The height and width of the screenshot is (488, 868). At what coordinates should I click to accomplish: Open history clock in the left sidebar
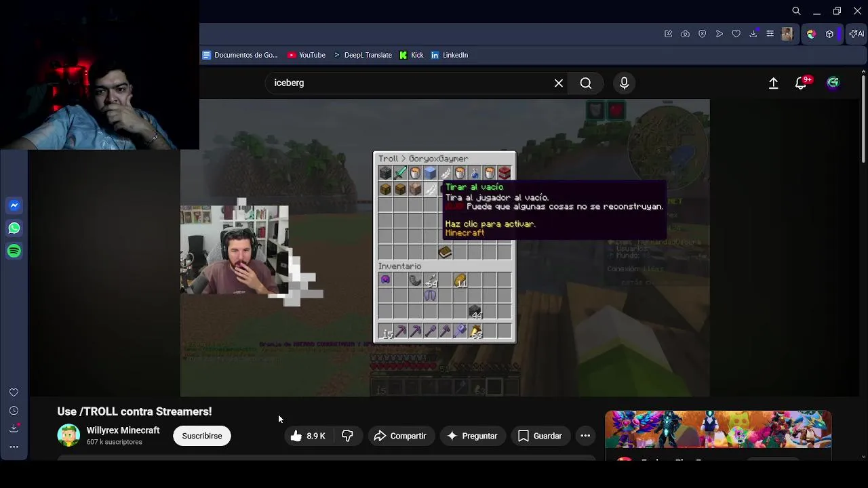tap(14, 411)
